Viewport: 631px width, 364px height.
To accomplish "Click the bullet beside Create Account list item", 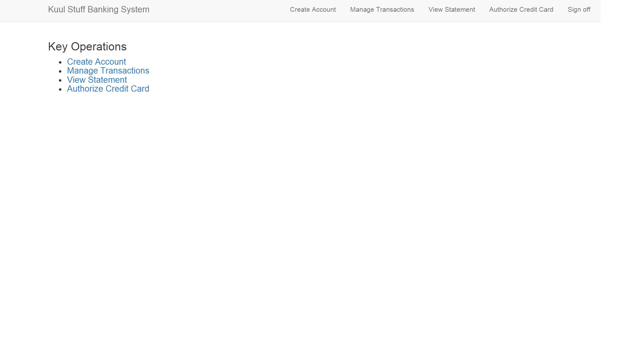I will 60,62.
